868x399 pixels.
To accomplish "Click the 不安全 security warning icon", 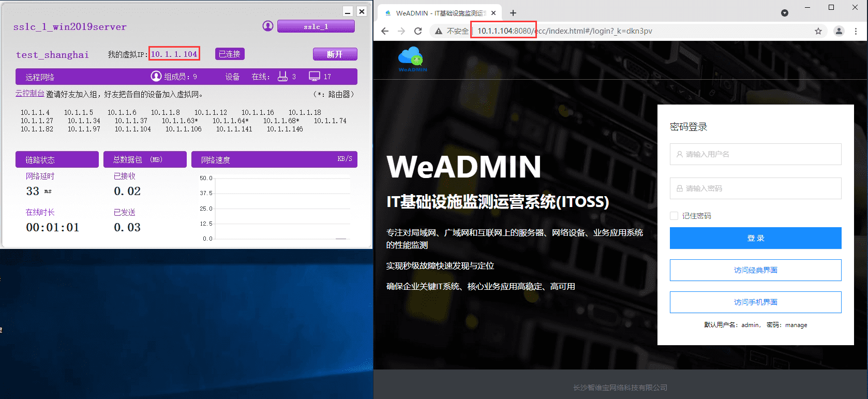I will [x=439, y=31].
